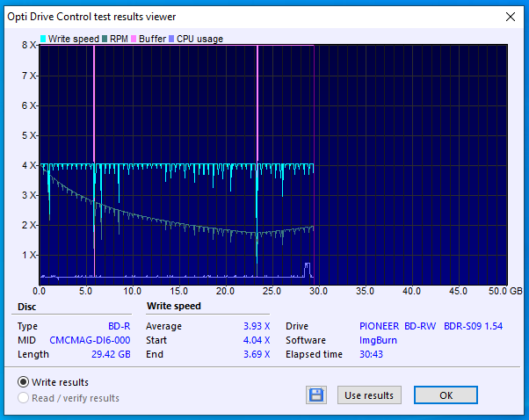Screen dimensions: 529x420
Task: Select the Read / verify results radio button
Action: tap(23, 398)
